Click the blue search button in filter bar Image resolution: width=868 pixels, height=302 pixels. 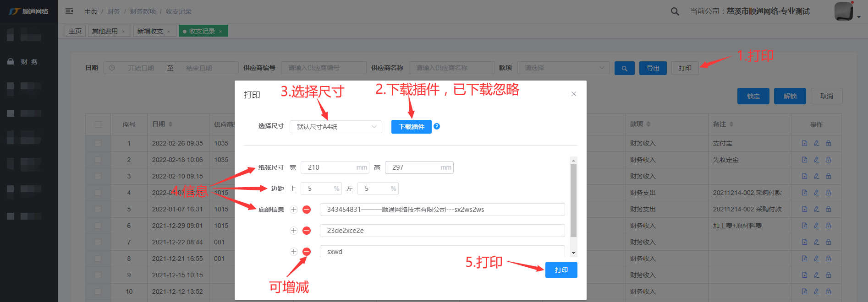[x=624, y=68]
